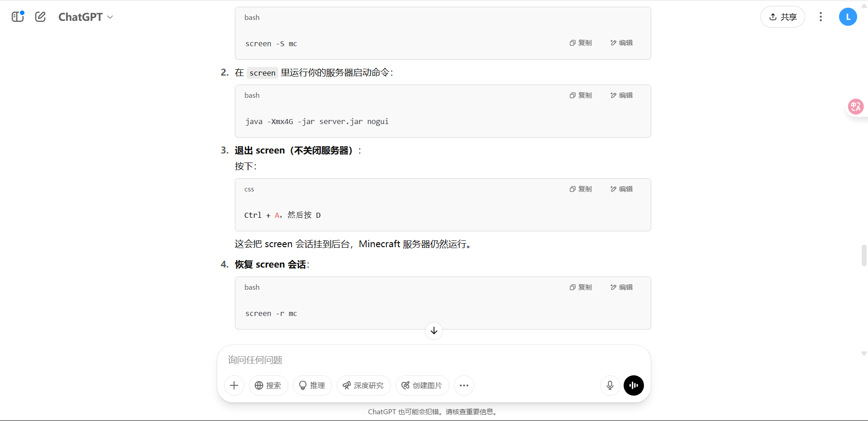Edit the css code block
The image size is (868, 421).
click(x=621, y=189)
